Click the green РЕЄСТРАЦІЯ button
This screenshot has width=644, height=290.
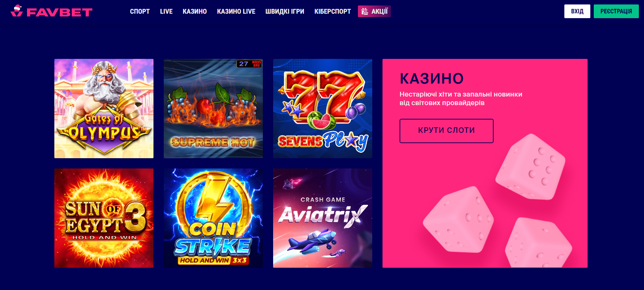click(616, 11)
